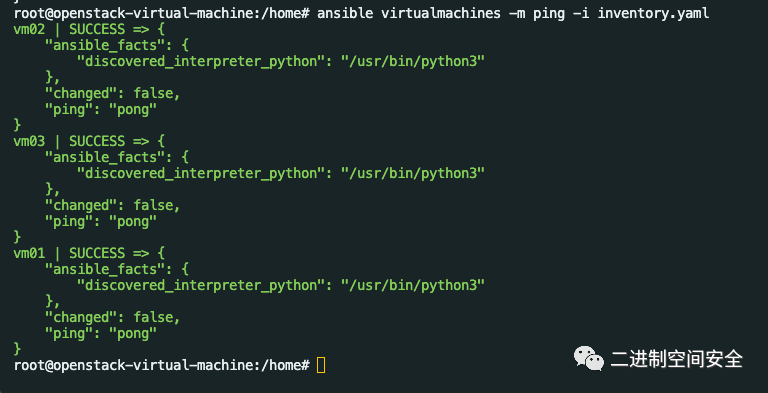The image size is (768, 393).
Task: Click discovered_interpreter_python key under vm01
Action: pos(204,285)
